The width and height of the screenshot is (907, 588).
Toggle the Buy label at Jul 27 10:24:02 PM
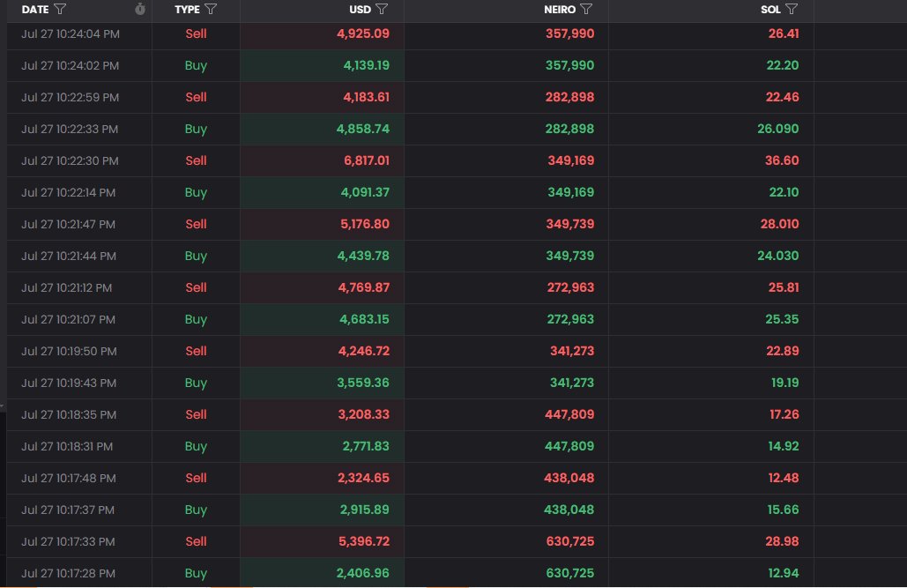(196, 65)
